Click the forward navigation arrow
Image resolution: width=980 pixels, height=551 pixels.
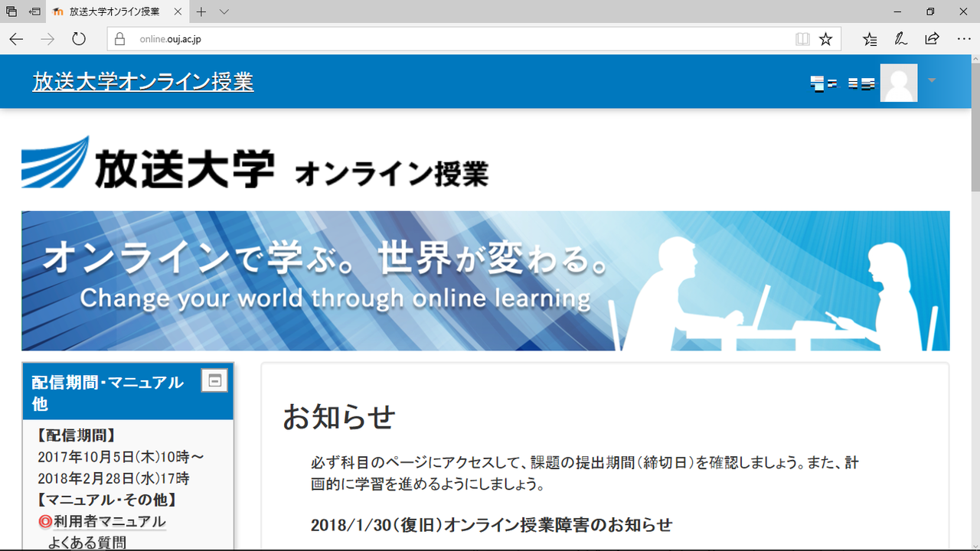pos(47,38)
